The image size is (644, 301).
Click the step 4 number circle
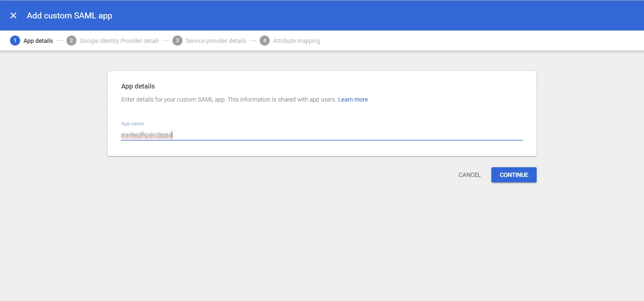pos(264,41)
